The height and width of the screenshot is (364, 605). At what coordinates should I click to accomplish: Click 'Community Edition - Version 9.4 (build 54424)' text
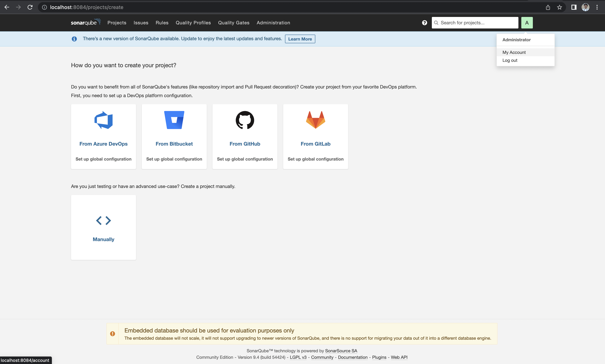pyautogui.click(x=241, y=357)
